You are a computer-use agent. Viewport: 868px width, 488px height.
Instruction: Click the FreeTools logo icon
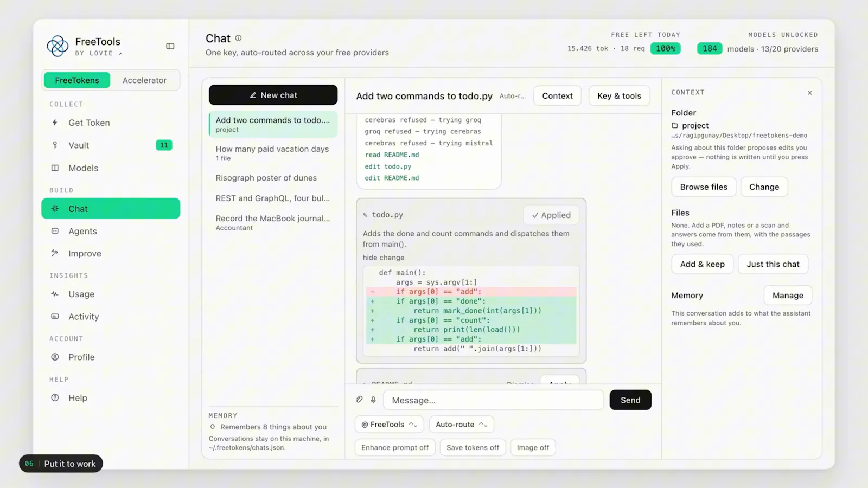[x=58, y=46]
